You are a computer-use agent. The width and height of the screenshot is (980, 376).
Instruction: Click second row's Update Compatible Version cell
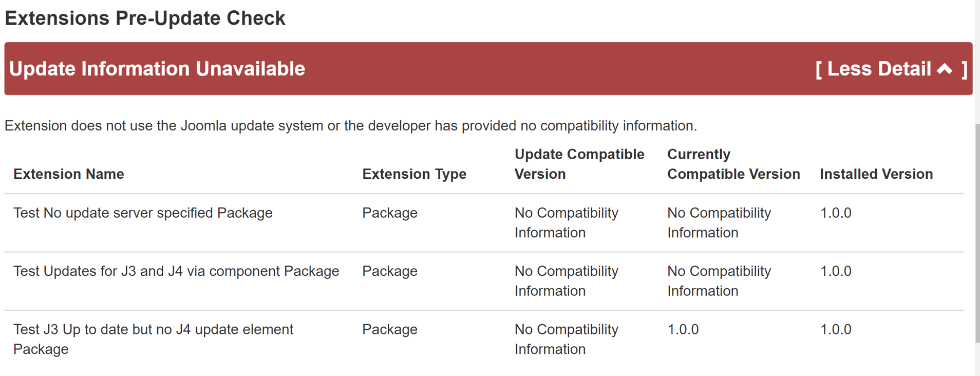pyautogui.click(x=566, y=281)
